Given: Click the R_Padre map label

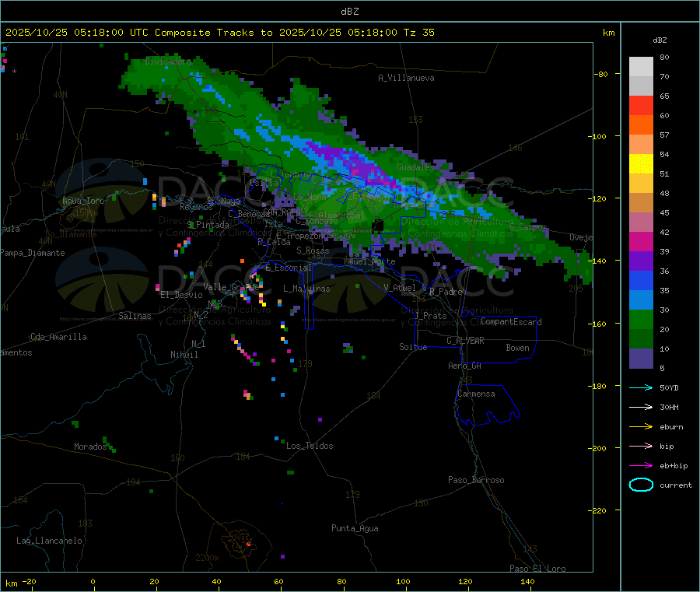Looking at the screenshot, I should pyautogui.click(x=446, y=292).
